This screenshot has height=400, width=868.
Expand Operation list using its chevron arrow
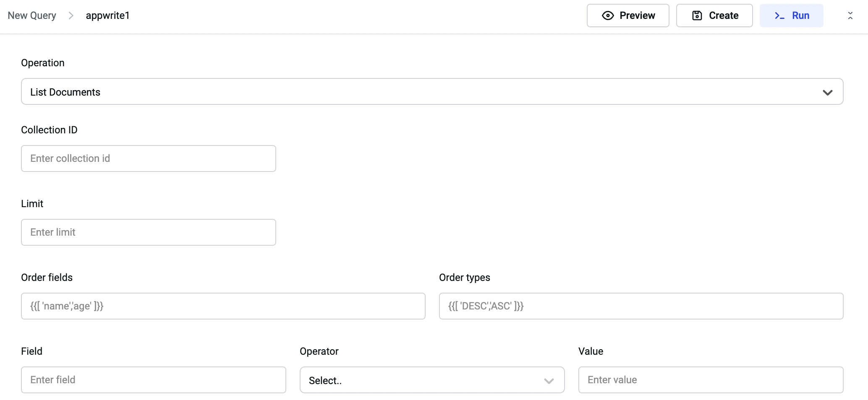tap(827, 92)
